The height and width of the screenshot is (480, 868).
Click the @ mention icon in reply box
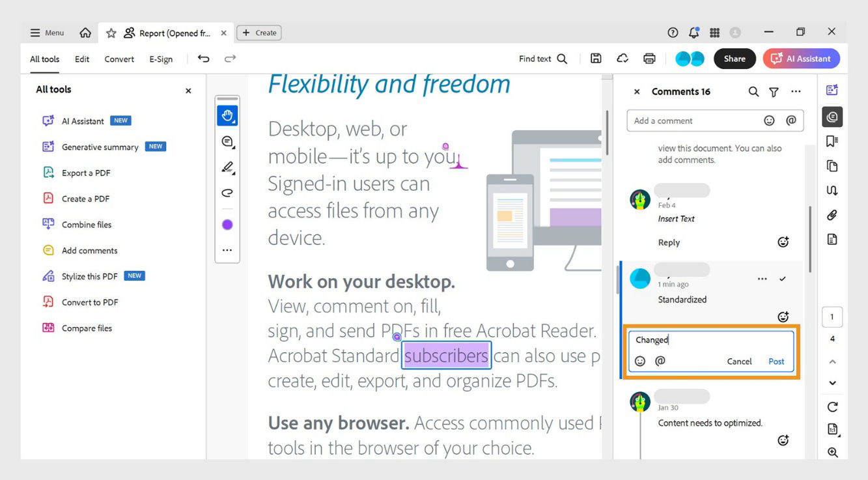[660, 361]
